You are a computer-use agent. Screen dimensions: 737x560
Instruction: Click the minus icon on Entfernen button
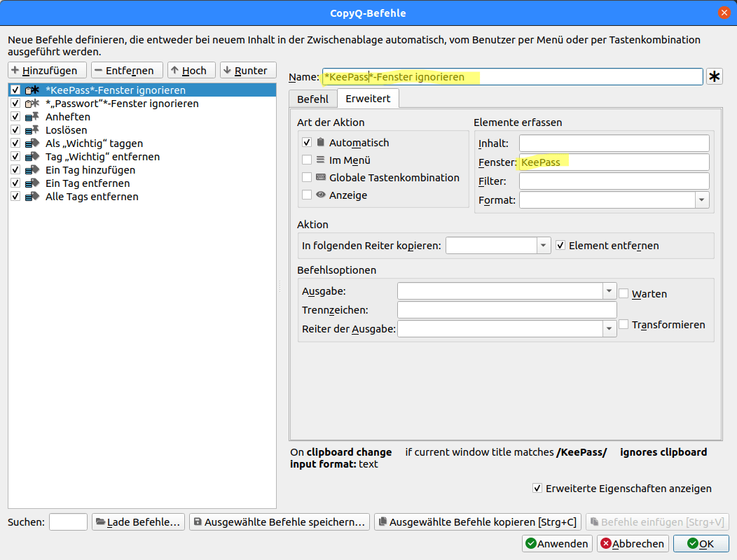pos(100,69)
